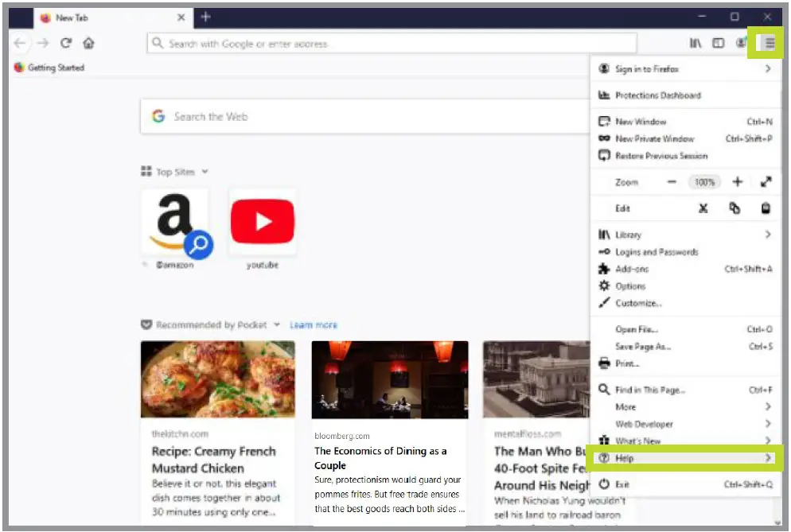Choose Restore Previous Session
The image size is (791, 532).
pyautogui.click(x=685, y=156)
